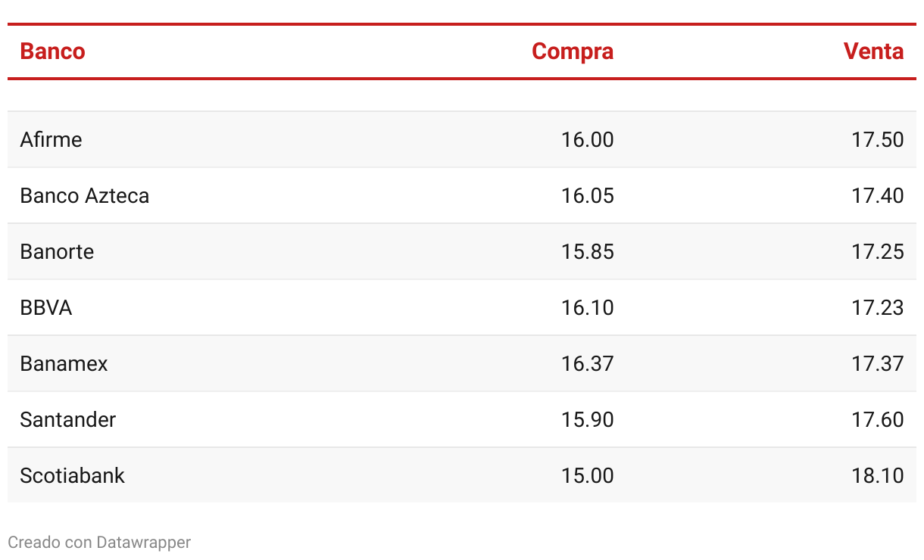Click Banorte compra value 15.85
This screenshot has height=560, width=924.
pos(588,252)
